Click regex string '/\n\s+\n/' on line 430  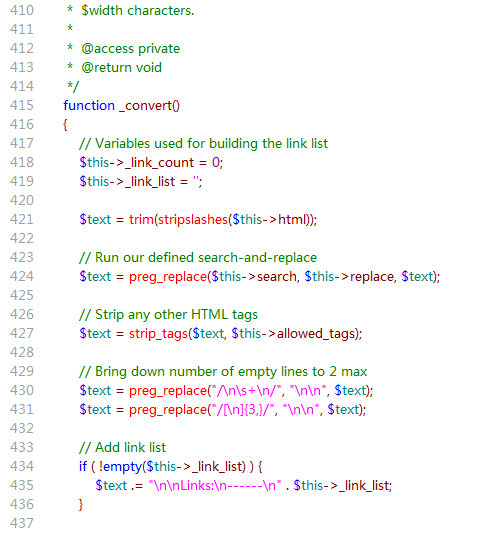pyautogui.click(x=248, y=391)
